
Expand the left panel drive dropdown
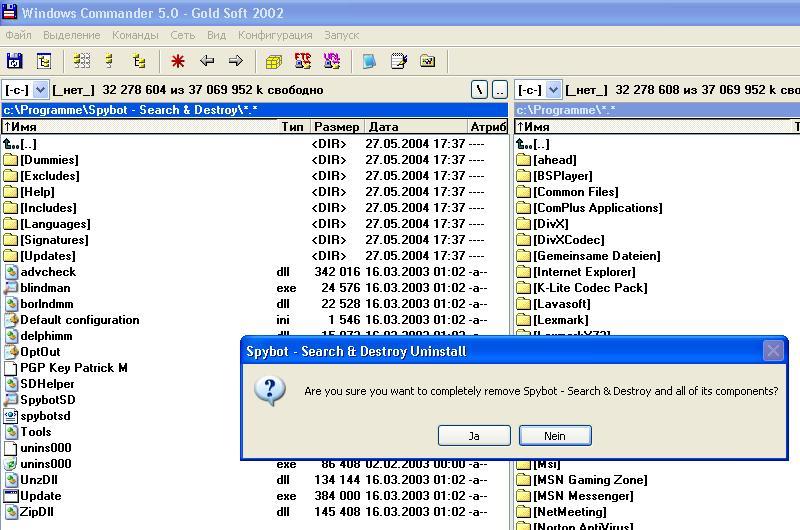[40, 90]
